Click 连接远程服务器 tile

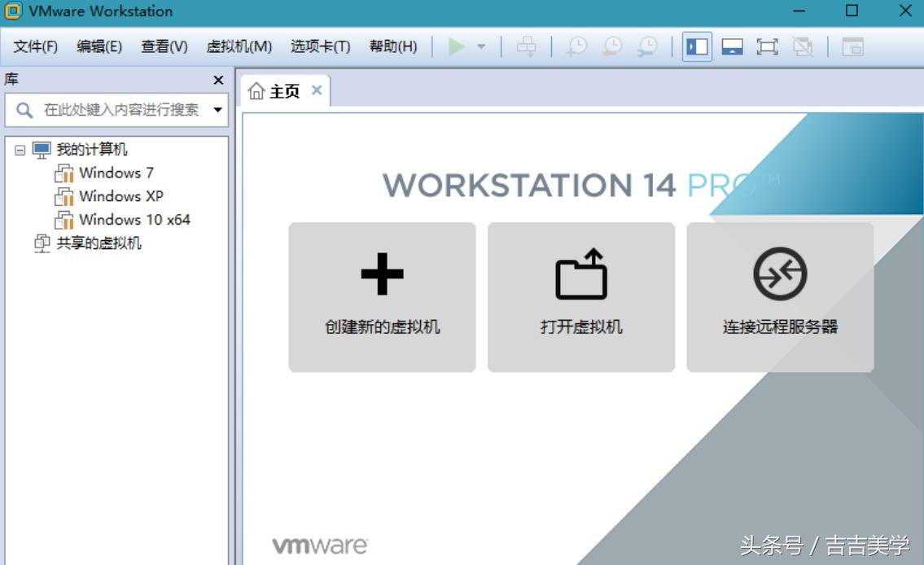(780, 297)
